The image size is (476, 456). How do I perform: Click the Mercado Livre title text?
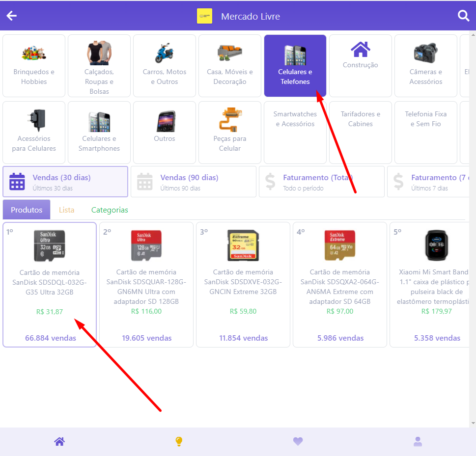click(251, 16)
